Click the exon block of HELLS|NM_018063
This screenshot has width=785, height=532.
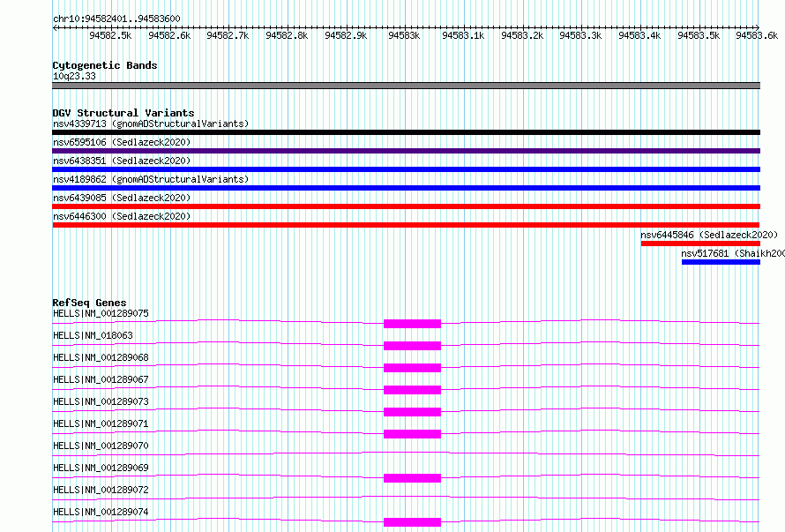click(x=412, y=346)
